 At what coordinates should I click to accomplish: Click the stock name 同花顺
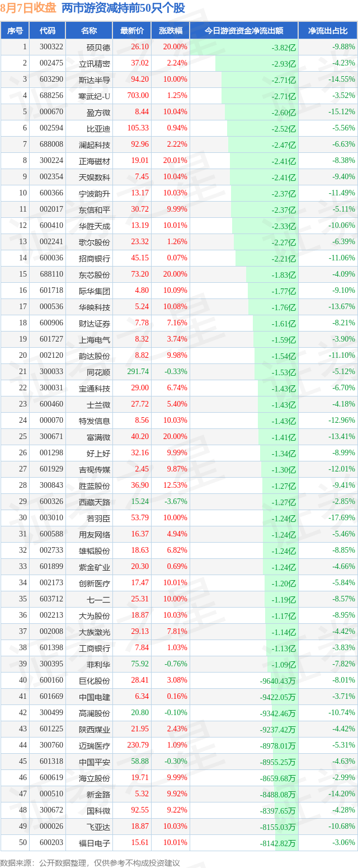pyautogui.click(x=98, y=372)
